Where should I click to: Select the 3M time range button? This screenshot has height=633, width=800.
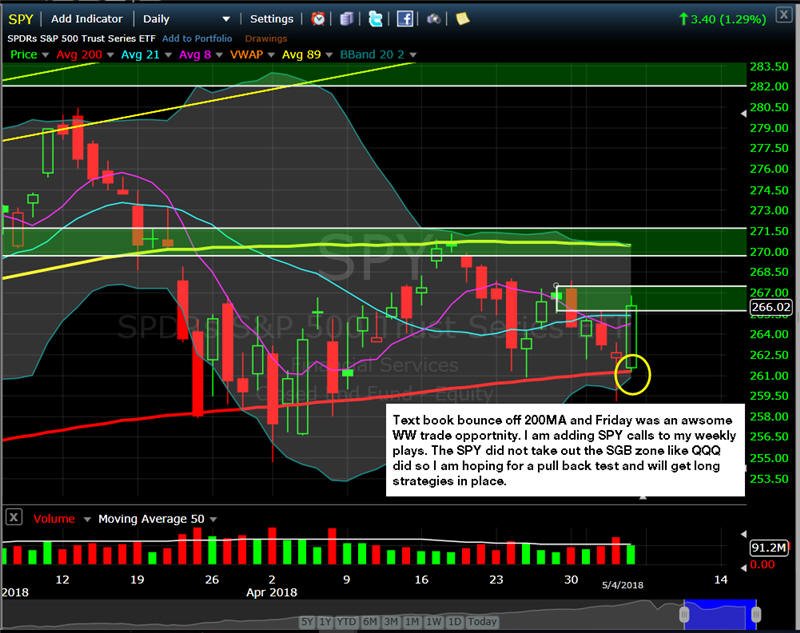[391, 622]
